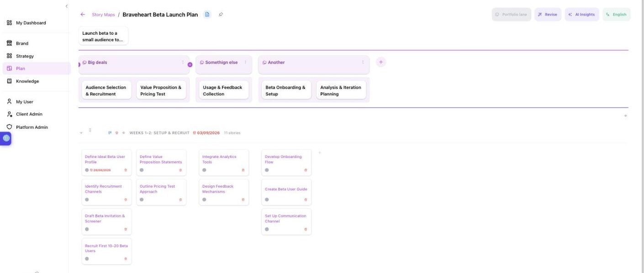Delete the Recruit First 10-20 Beta Users story
This screenshot has height=273, width=644.
click(x=126, y=259)
